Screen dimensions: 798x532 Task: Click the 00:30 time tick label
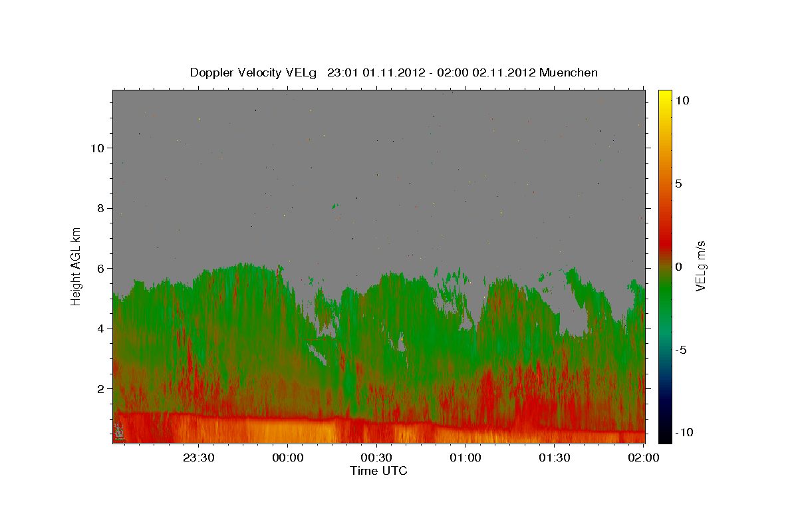click(377, 458)
